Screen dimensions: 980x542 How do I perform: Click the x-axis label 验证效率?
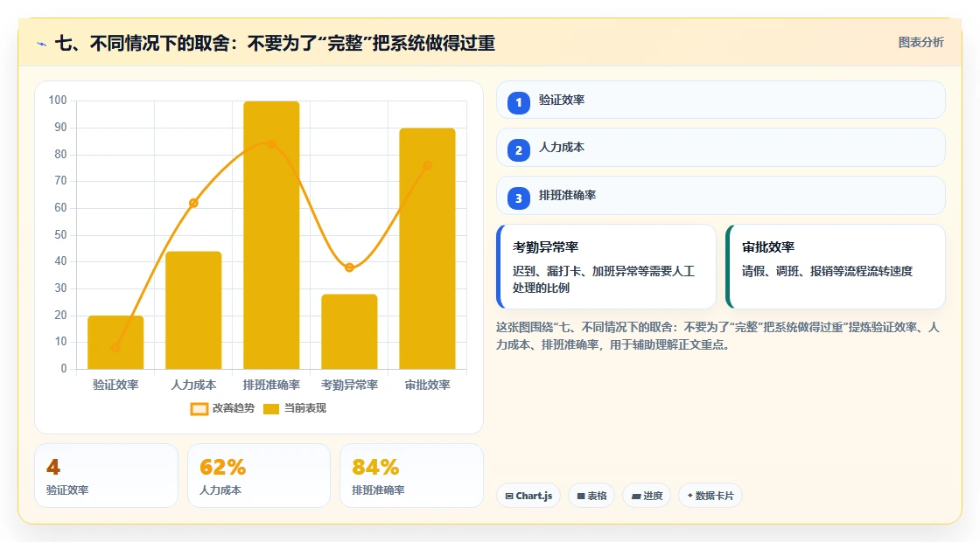pyautogui.click(x=115, y=385)
